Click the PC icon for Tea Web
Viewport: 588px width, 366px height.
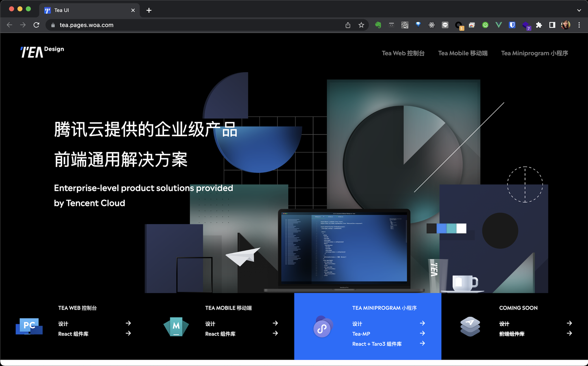(x=29, y=326)
